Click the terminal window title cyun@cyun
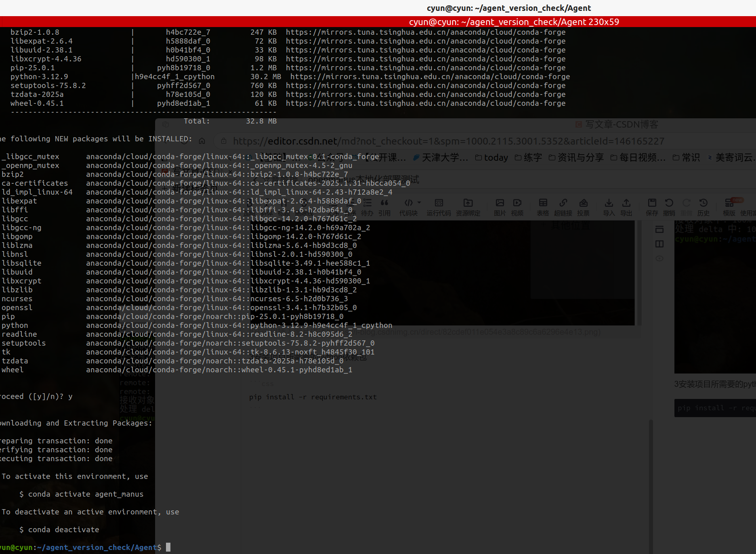The height and width of the screenshot is (554, 756). coord(509,8)
